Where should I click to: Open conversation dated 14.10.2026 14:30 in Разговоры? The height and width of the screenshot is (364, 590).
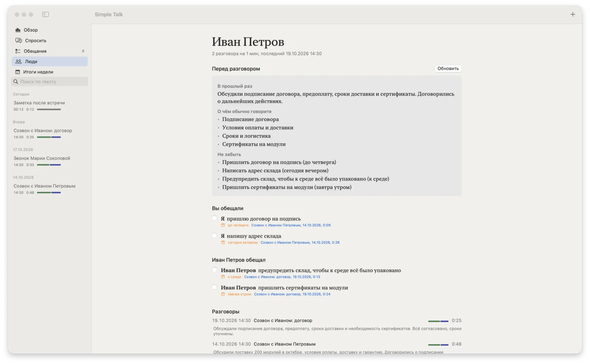pyautogui.click(x=337, y=347)
